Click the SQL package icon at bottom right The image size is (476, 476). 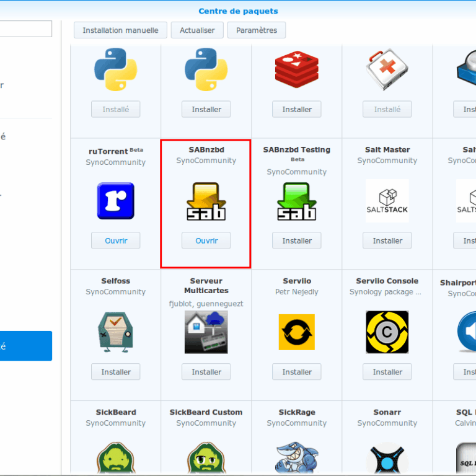coord(466,459)
